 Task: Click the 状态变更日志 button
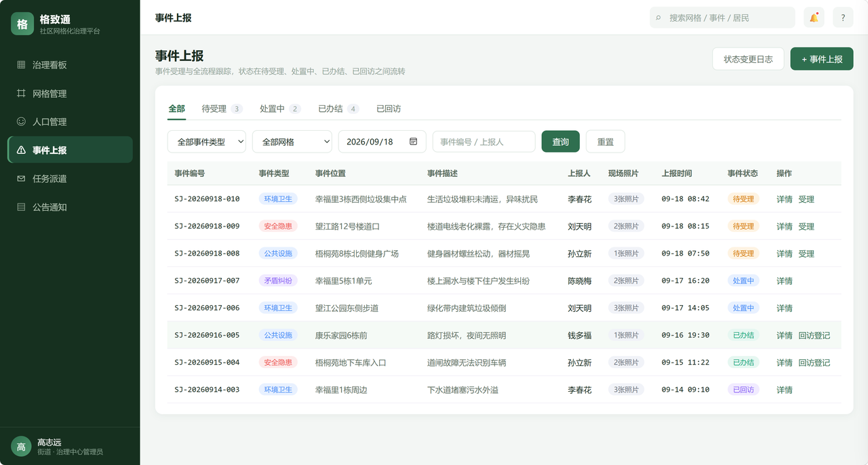748,59
